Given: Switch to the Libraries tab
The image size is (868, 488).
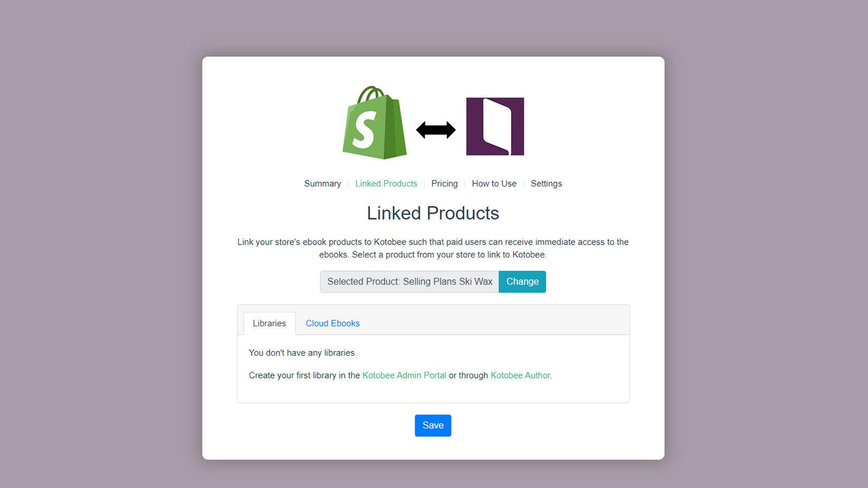Looking at the screenshot, I should pos(270,323).
